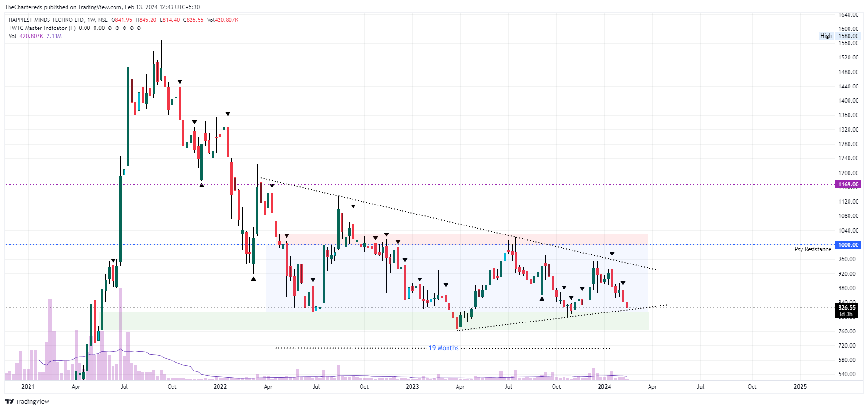Click the 640.00 price axis label near bottom
Image resolution: width=868 pixels, height=410 pixels.
coord(847,374)
